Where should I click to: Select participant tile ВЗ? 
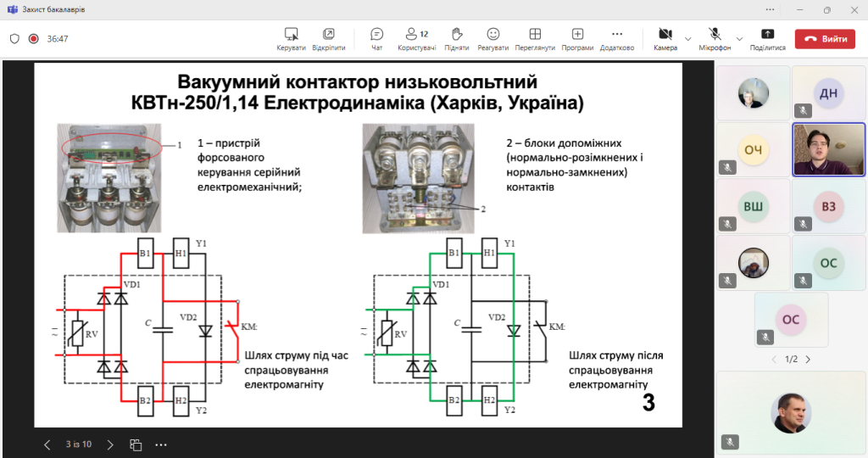click(828, 207)
